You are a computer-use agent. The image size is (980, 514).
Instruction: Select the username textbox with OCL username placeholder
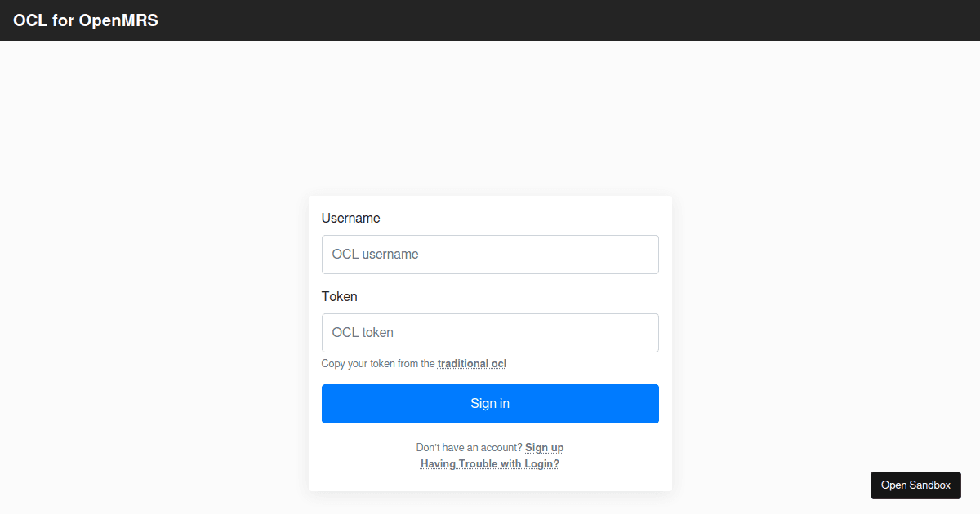(490, 255)
